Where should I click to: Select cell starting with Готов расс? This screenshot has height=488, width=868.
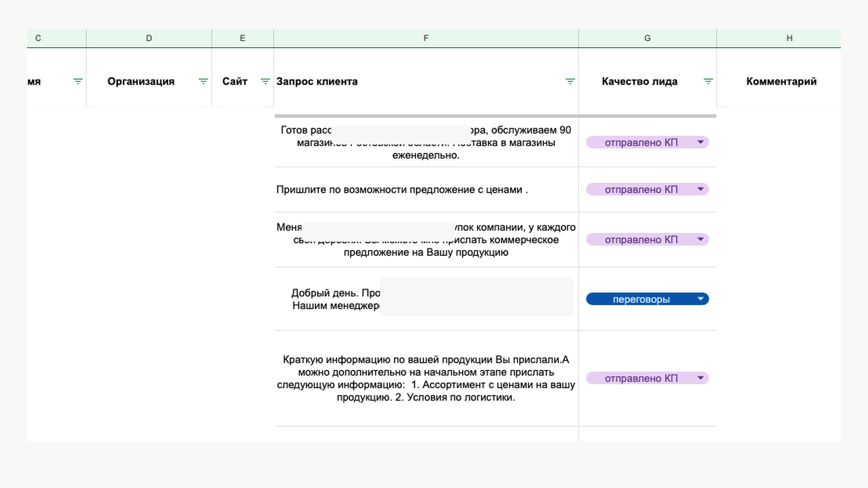click(426, 143)
